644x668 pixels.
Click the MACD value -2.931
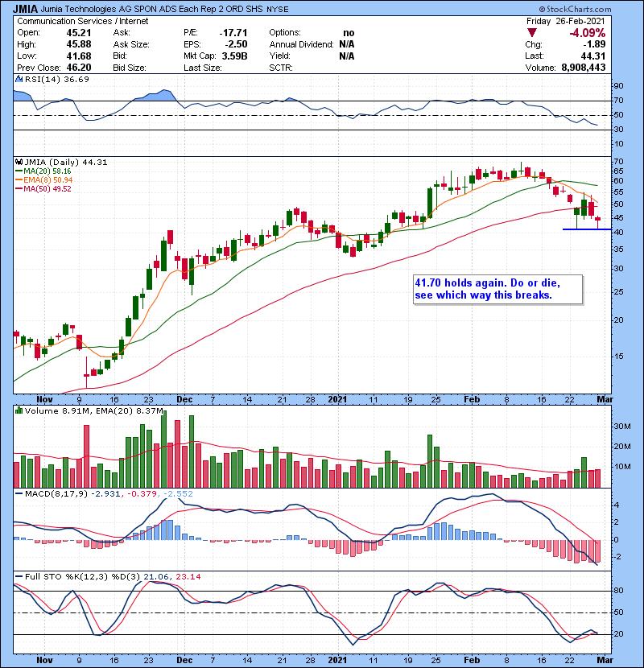[107, 494]
